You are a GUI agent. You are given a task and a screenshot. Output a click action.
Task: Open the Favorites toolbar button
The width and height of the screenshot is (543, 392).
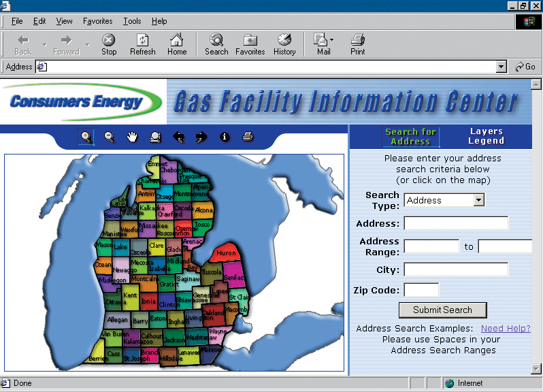[x=250, y=45]
